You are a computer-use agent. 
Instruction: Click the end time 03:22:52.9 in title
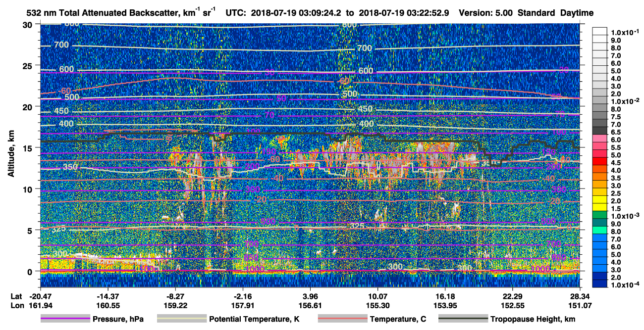click(427, 13)
